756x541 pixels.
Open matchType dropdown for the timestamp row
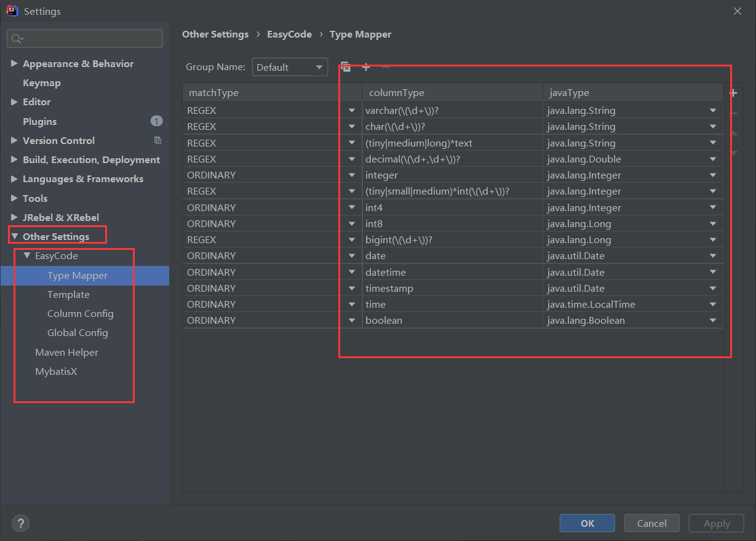click(x=352, y=289)
